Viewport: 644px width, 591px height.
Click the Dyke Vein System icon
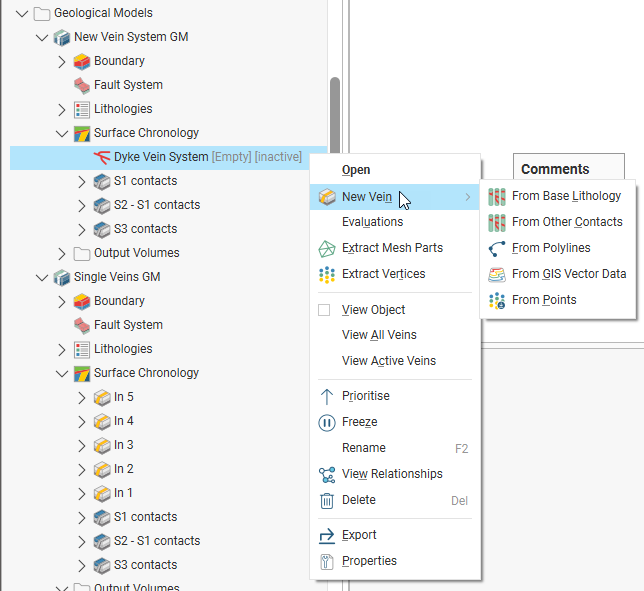coord(101,157)
